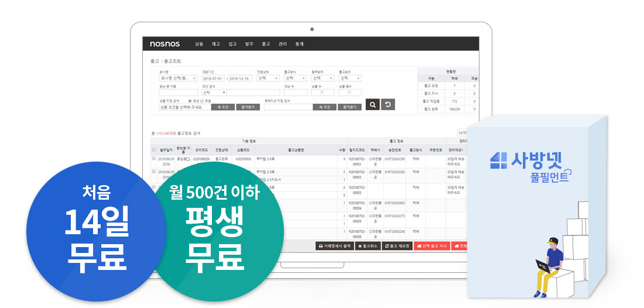
Task: Click release code R20180702-00006
Action: click(x=357, y=234)
